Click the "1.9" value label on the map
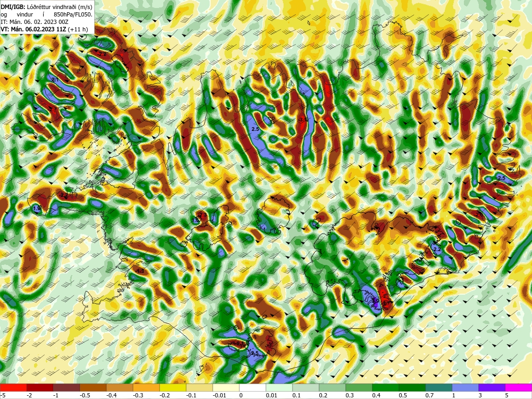The image size is (532, 399). (x=37, y=208)
